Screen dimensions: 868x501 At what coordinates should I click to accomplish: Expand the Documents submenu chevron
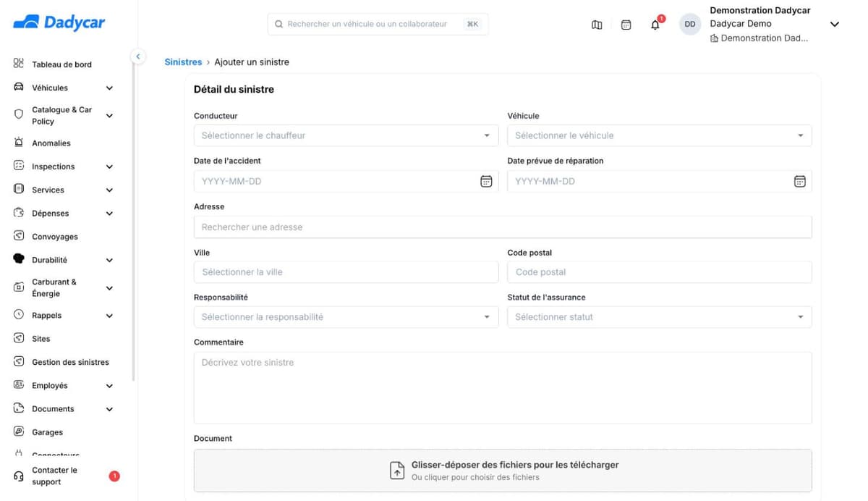(x=109, y=409)
